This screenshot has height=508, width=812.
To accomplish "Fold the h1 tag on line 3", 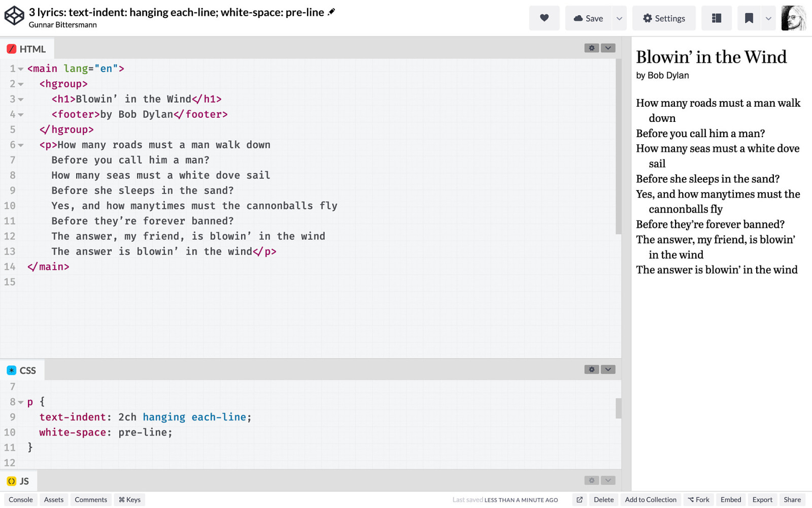I will coord(21,100).
